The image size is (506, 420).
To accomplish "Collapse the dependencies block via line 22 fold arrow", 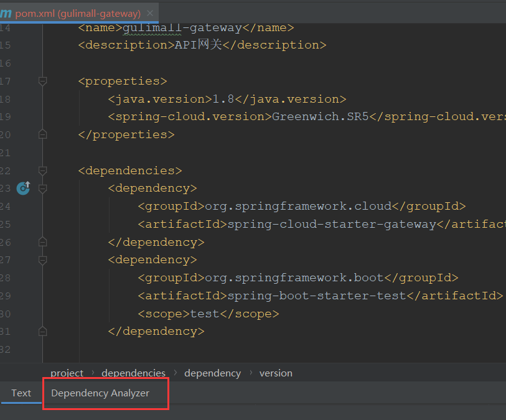I will click(42, 170).
